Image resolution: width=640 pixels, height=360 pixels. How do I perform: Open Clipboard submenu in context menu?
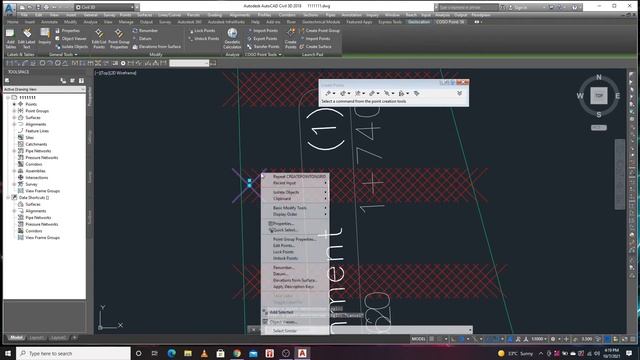click(x=295, y=198)
